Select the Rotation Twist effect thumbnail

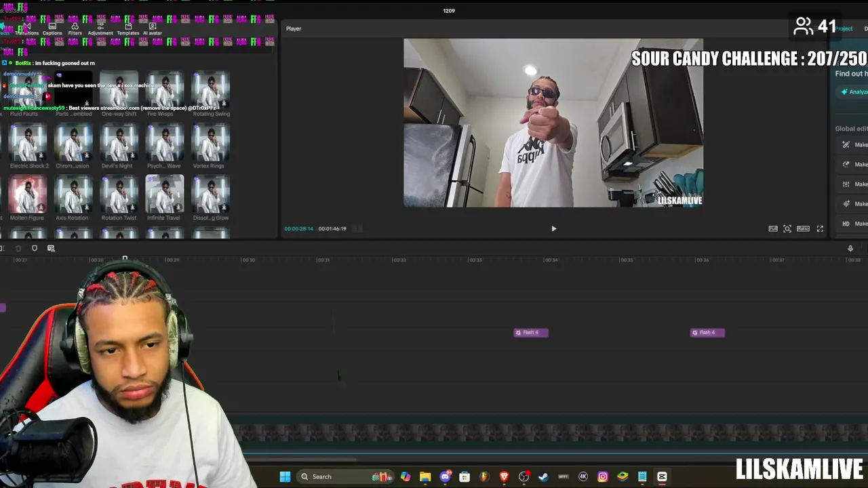pyautogui.click(x=119, y=195)
